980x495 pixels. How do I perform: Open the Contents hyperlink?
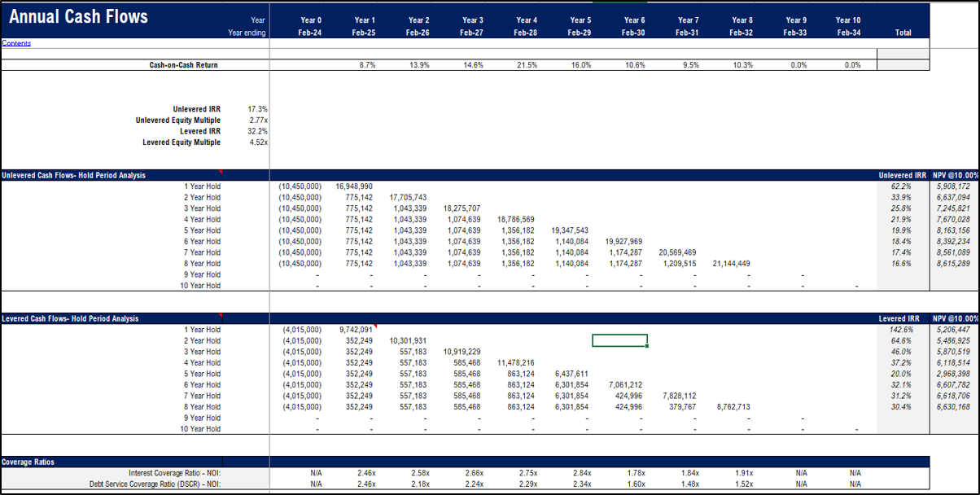coord(16,43)
